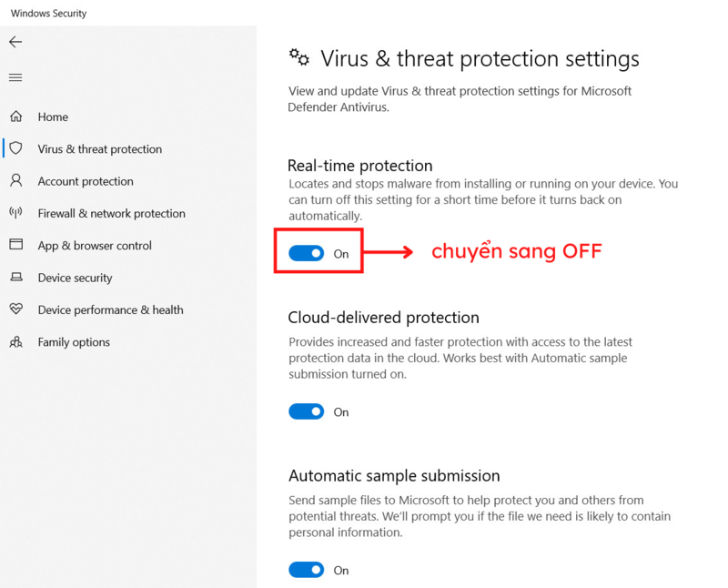Click the App & browser control window icon

click(x=16, y=244)
